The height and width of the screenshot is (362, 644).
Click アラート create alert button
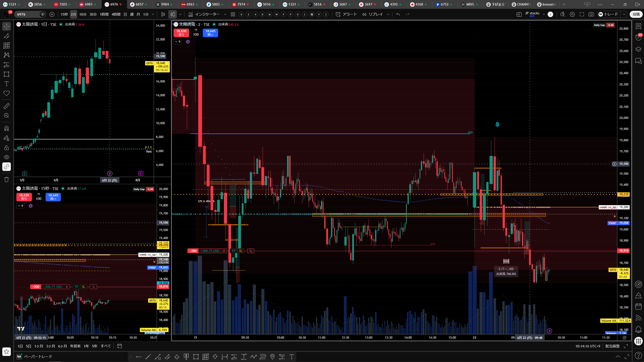pyautogui.click(x=346, y=14)
